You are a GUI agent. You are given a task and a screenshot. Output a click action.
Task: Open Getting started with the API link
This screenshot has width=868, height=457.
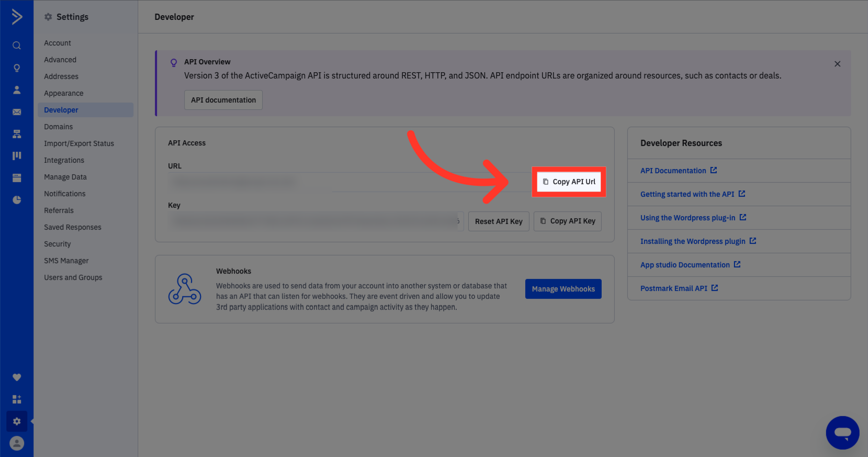(687, 194)
